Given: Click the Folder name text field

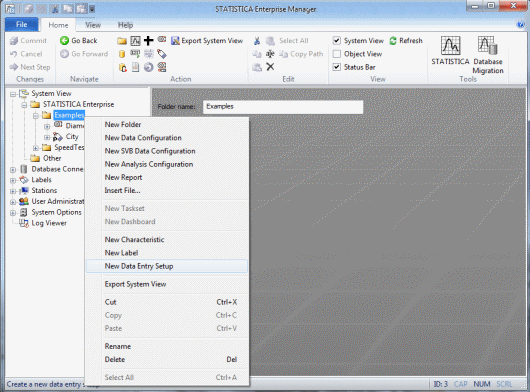Looking at the screenshot, I should (283, 106).
